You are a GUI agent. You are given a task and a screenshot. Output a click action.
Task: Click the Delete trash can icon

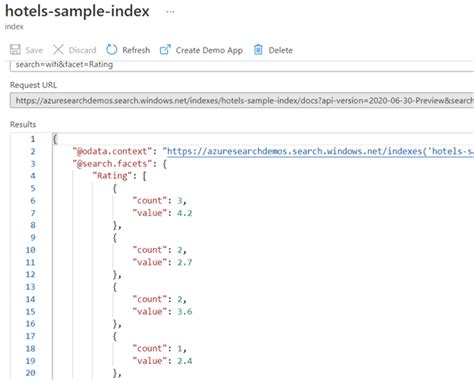pos(258,50)
